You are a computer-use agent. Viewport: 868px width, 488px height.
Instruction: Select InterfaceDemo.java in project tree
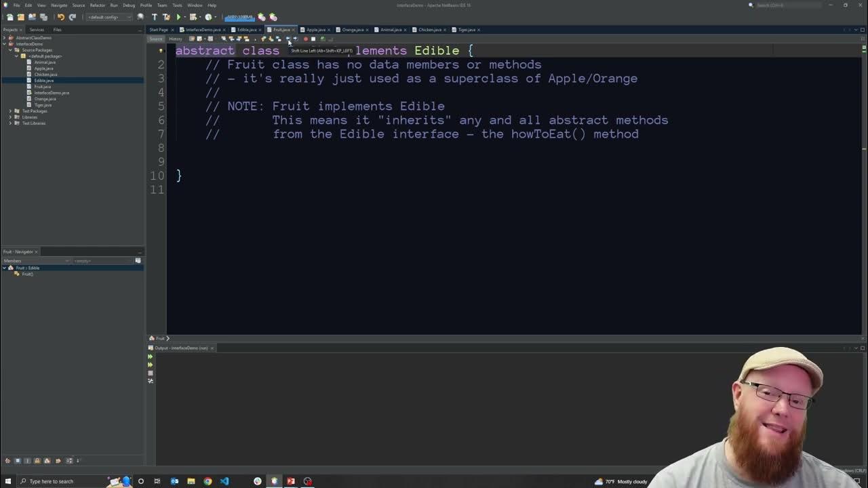51,93
